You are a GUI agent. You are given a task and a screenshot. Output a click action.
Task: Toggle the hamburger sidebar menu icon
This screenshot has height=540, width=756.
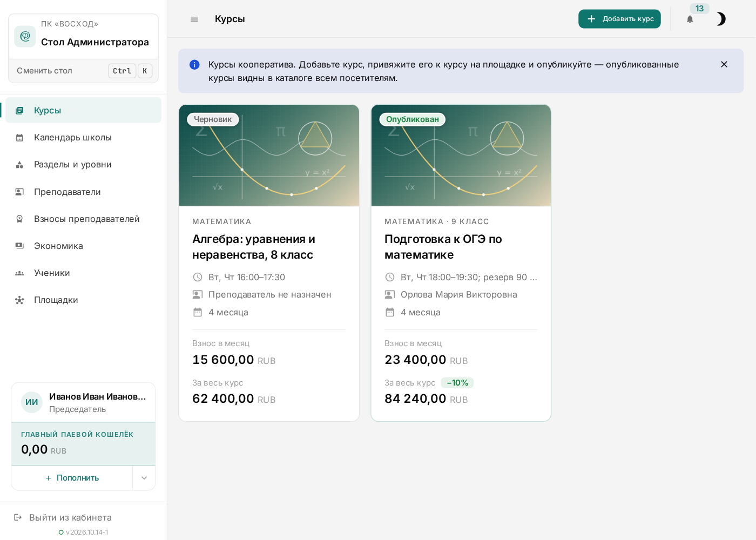194,19
